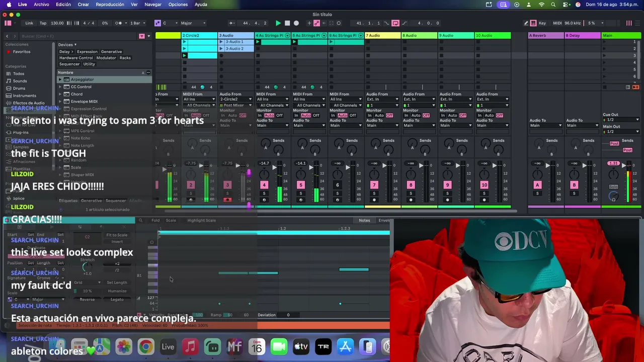Select the A Reverb return track header
The width and height of the screenshot is (644, 362).
pyautogui.click(x=546, y=36)
